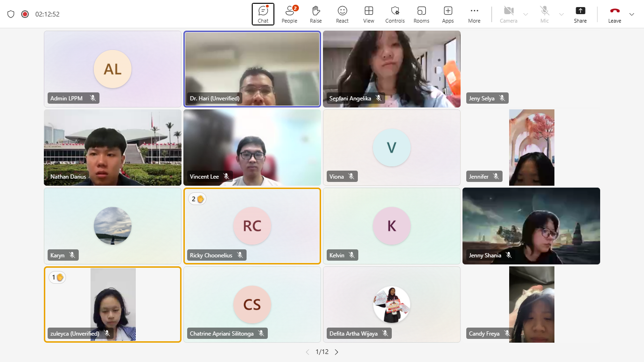The image size is (644, 362).
Task: Open breakout Rooms
Action: click(421, 14)
